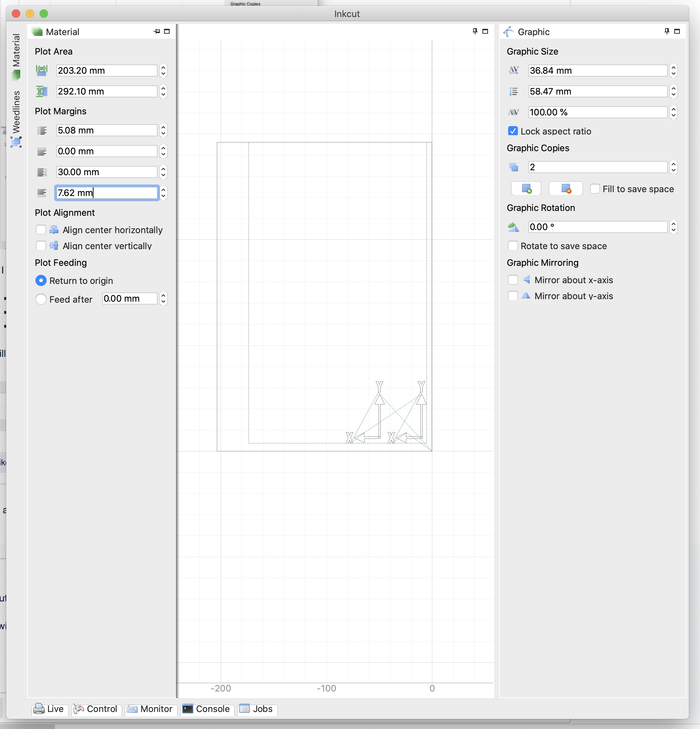Select the Feed after radio option
The width and height of the screenshot is (700, 729).
coord(41,299)
